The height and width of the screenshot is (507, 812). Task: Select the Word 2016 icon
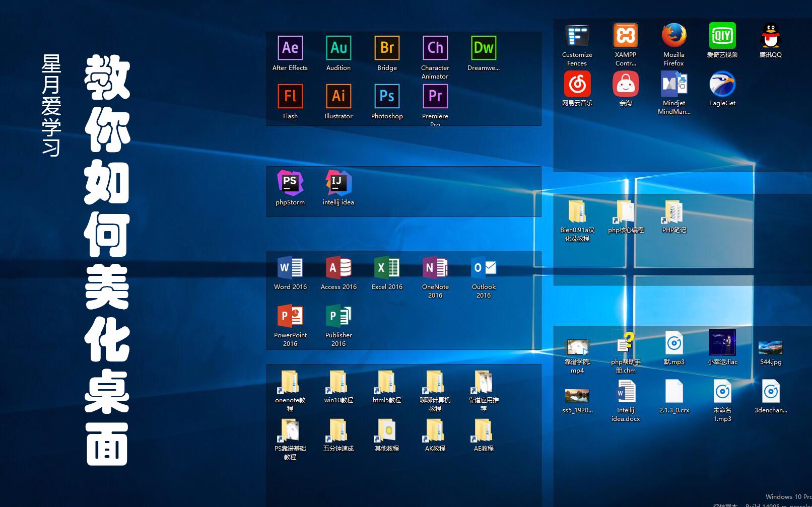pos(290,267)
